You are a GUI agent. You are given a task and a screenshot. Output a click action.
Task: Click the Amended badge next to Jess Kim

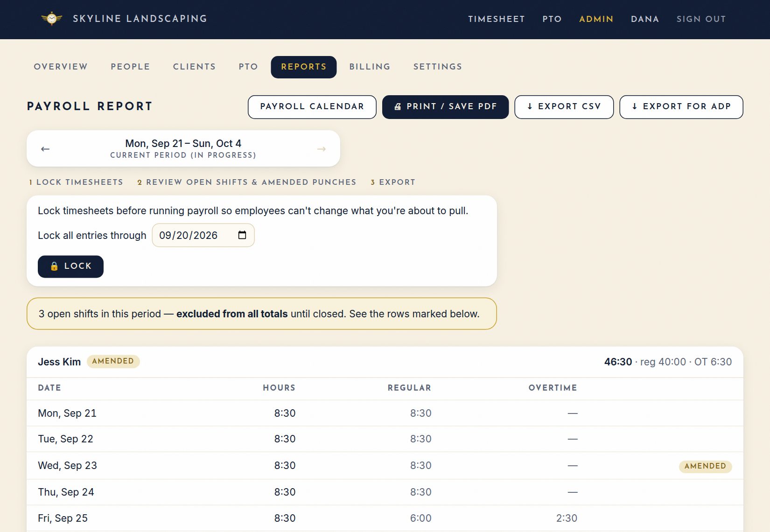pos(113,361)
